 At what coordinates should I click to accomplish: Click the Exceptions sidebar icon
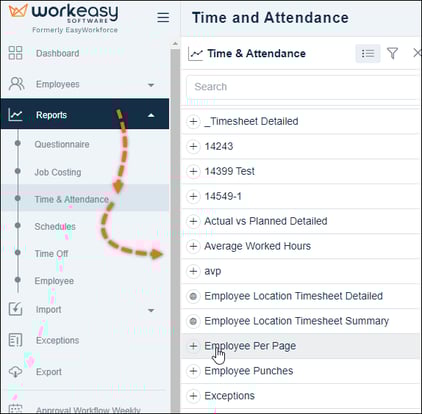pyautogui.click(x=15, y=340)
